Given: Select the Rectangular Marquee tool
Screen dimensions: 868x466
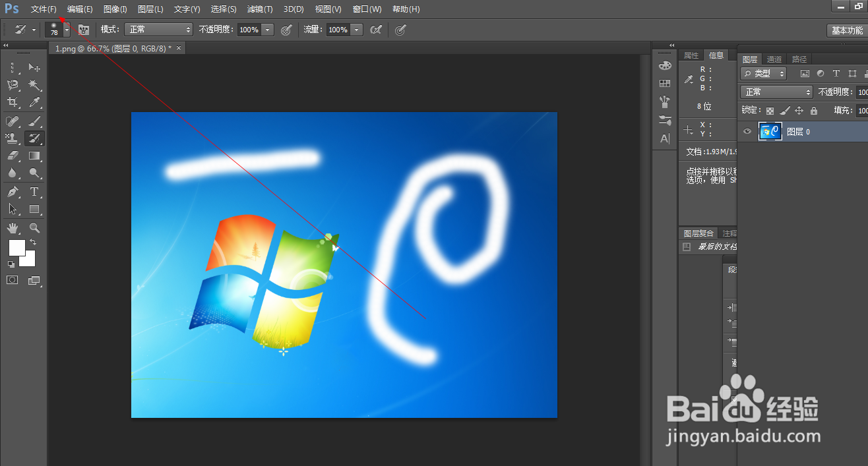Looking at the screenshot, I should 13,67.
